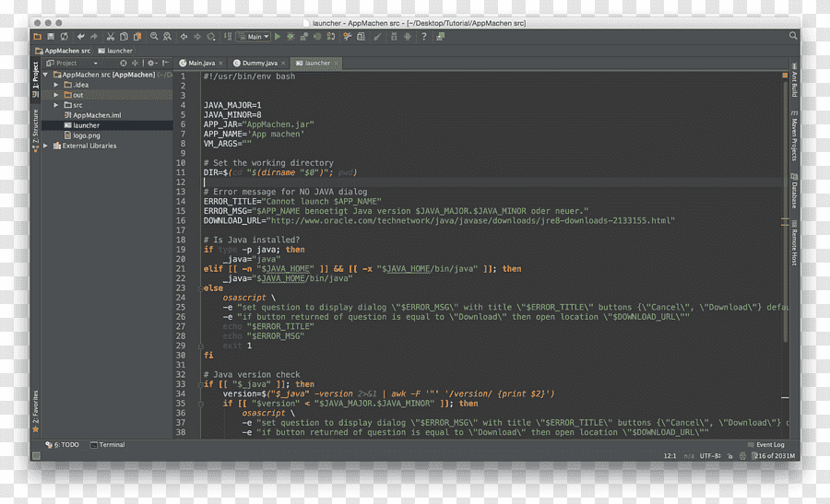This screenshot has height=504, width=830.
Task: Open the Ant Build side panel
Action: point(794,79)
